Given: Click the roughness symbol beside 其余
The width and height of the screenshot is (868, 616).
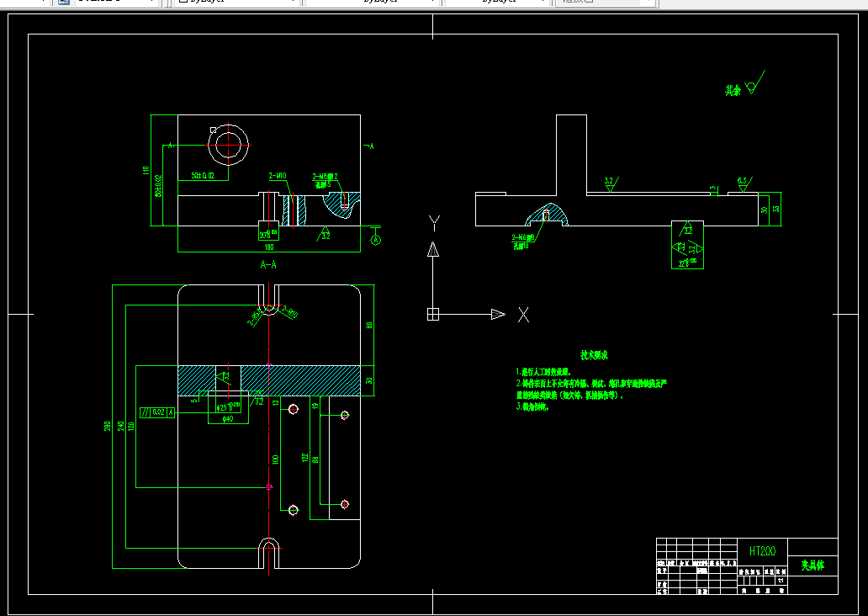Looking at the screenshot, I should coord(754,82).
